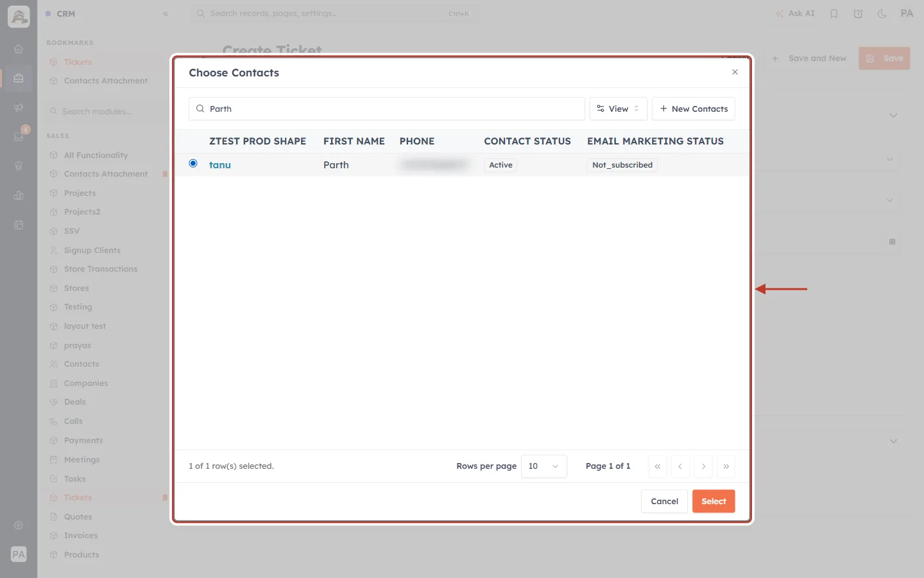This screenshot has width=924, height=578.
Task: Click the New Contacts button
Action: 694,109
